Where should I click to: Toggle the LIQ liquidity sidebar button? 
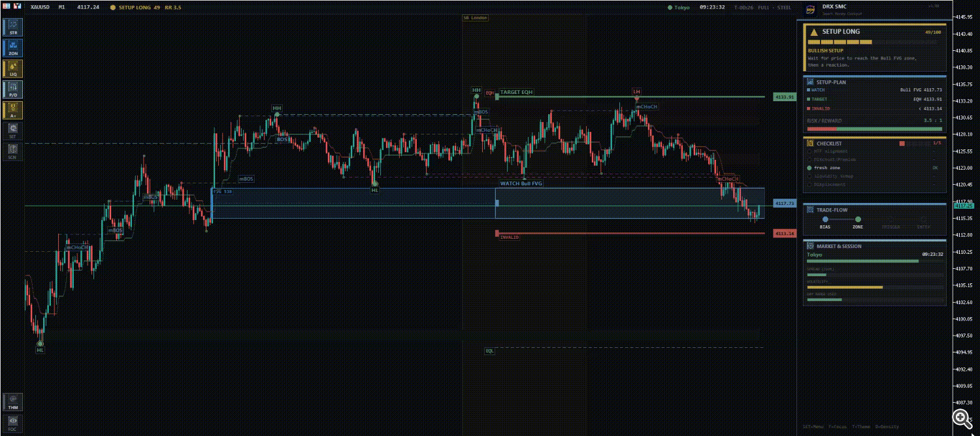click(x=13, y=69)
